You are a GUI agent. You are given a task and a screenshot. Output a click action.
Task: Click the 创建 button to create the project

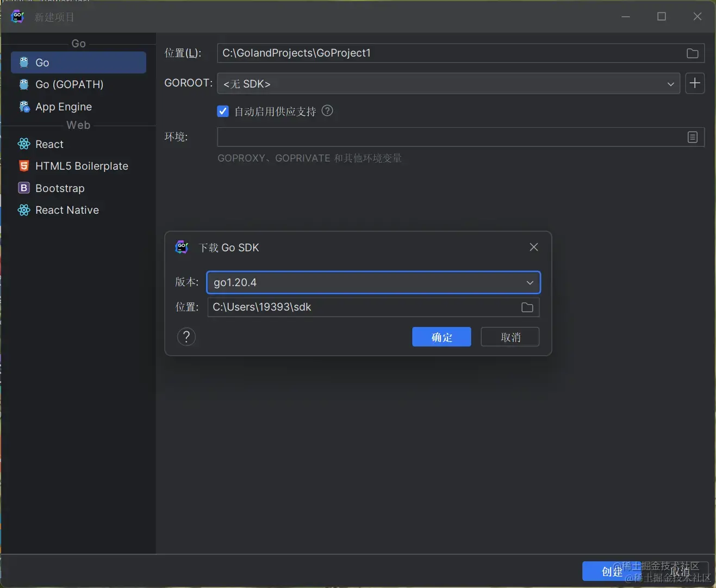coord(612,571)
